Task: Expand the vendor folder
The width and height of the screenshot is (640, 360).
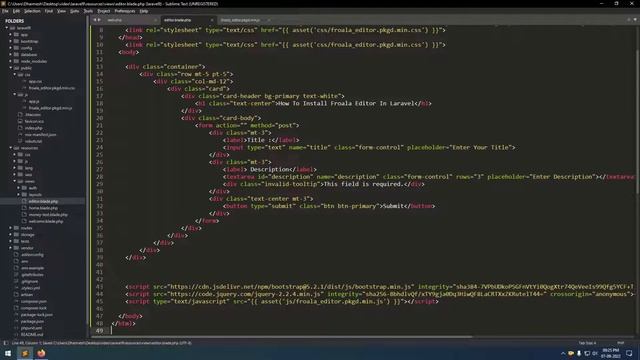Action: [11, 248]
